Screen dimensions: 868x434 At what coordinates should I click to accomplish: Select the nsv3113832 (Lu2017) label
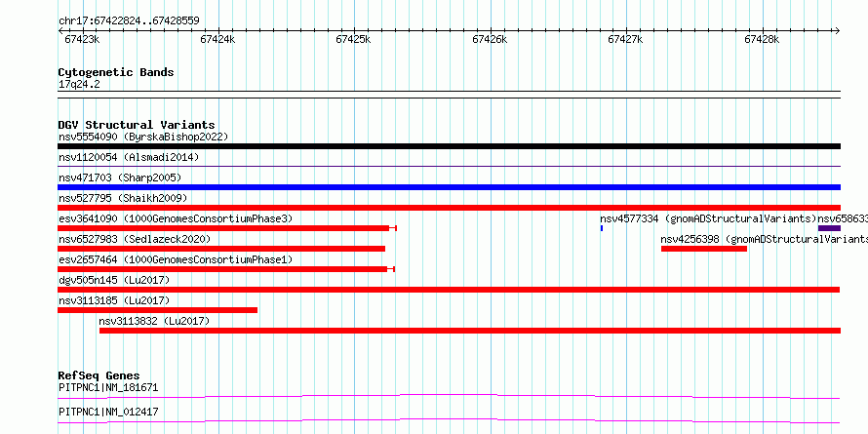154,321
